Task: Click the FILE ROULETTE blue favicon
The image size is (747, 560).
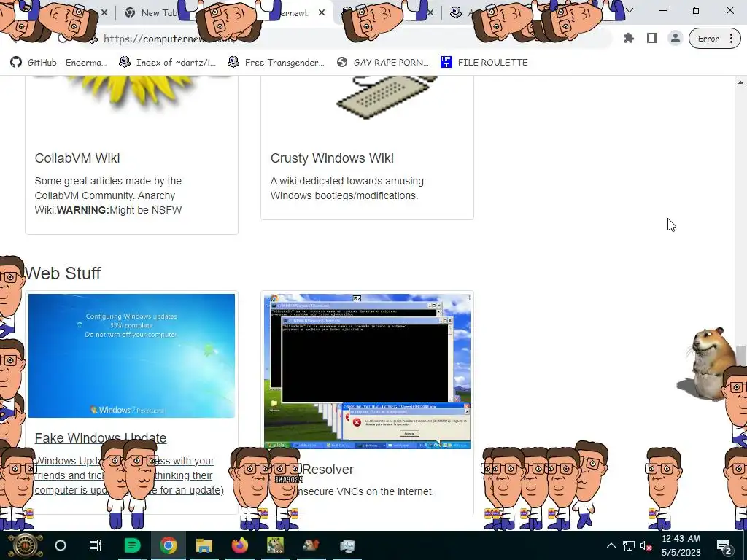Action: click(446, 63)
